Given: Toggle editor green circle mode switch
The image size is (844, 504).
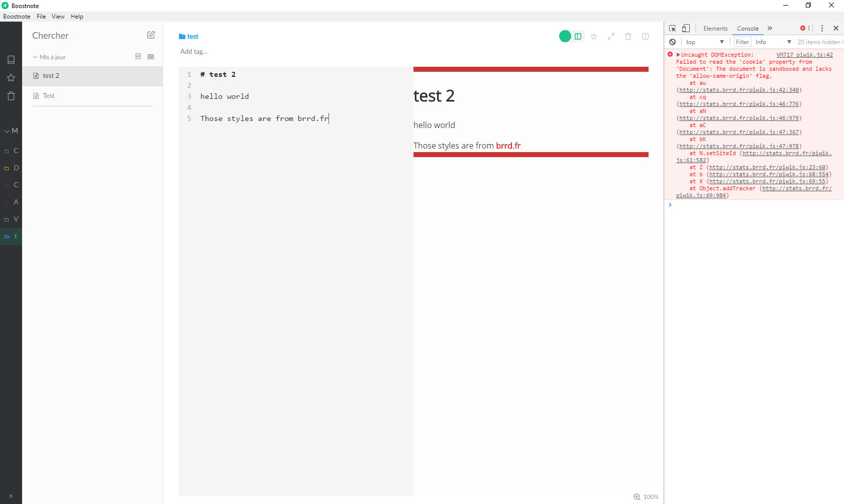Looking at the screenshot, I should tap(565, 36).
